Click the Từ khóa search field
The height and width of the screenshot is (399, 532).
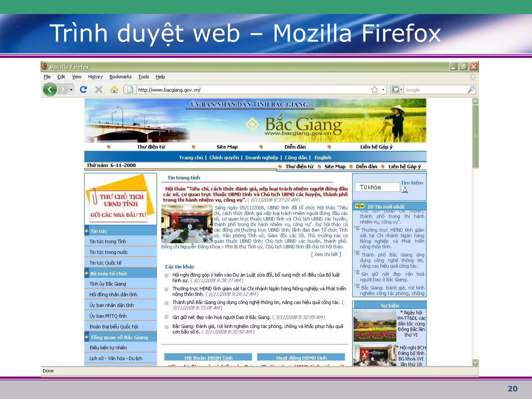377,187
